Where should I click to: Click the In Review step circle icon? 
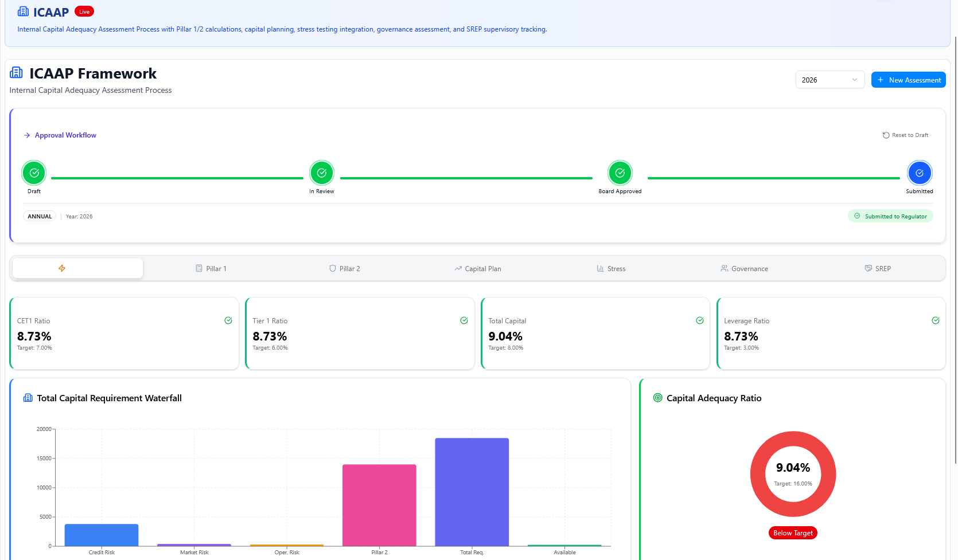[322, 173]
